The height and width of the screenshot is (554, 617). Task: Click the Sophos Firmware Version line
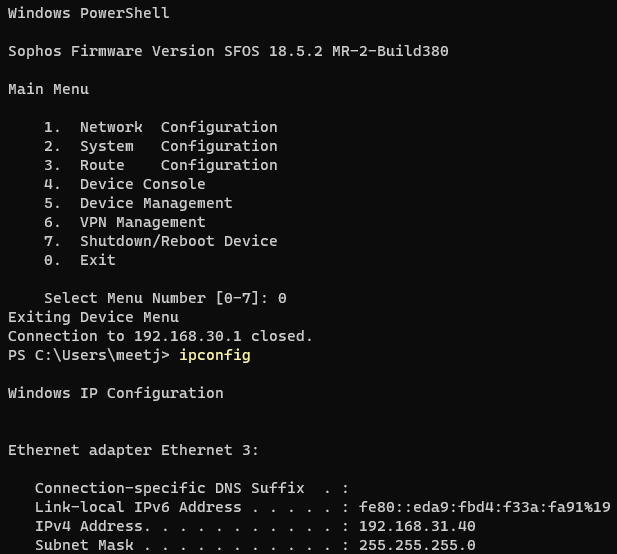228,52
